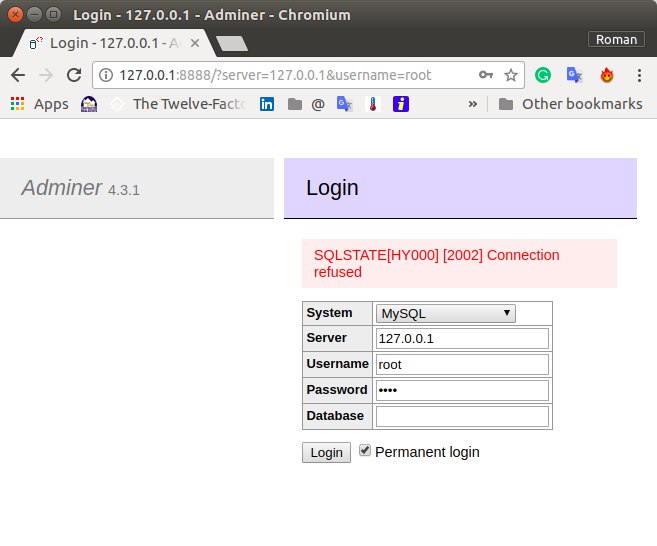657x546 pixels.
Task: Open the purple info bookmark
Action: coord(401,104)
